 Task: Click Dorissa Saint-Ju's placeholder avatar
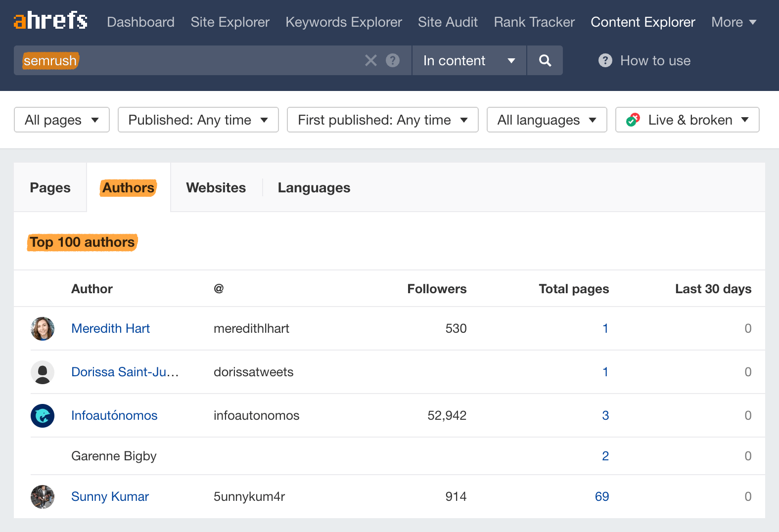43,372
